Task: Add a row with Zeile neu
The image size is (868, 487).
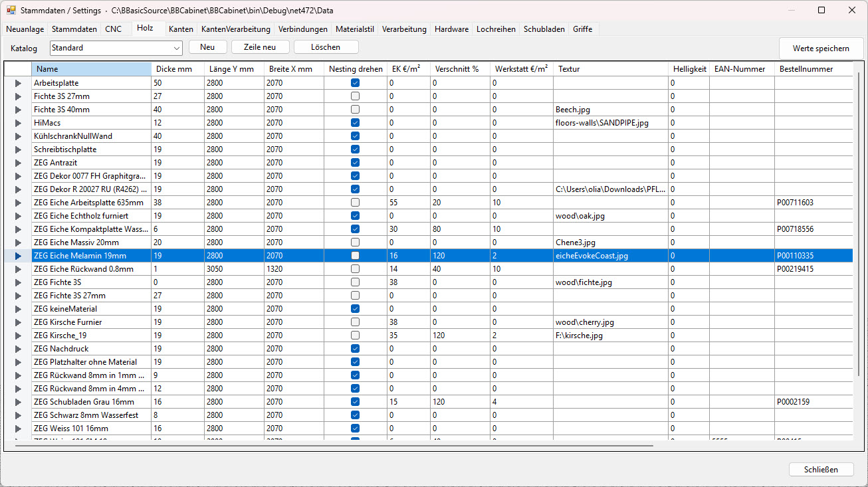Action: (261, 47)
